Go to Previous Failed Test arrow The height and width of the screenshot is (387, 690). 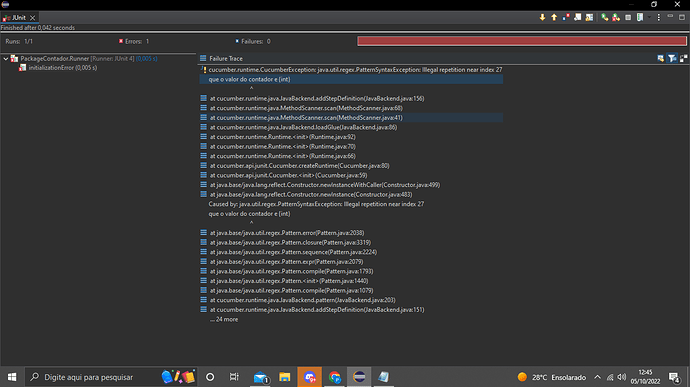(x=554, y=17)
